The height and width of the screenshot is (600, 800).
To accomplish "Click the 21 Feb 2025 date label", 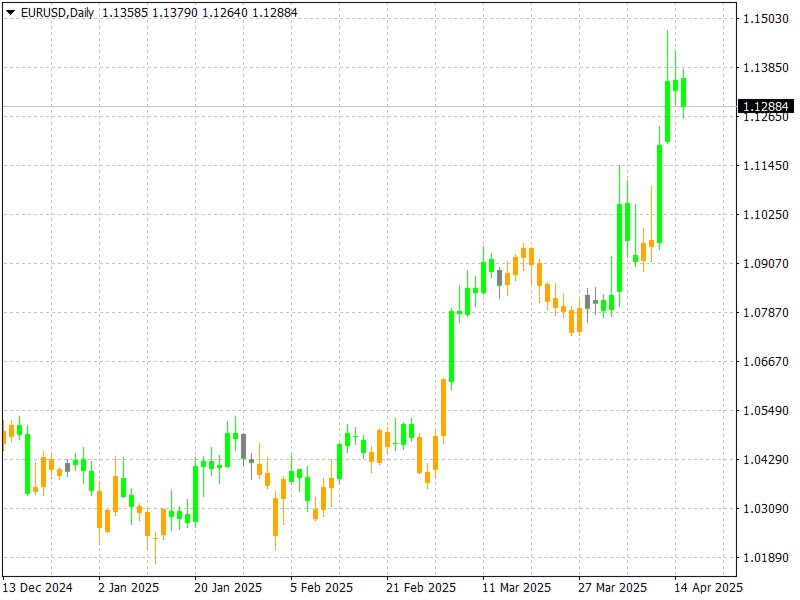I will 420,588.
